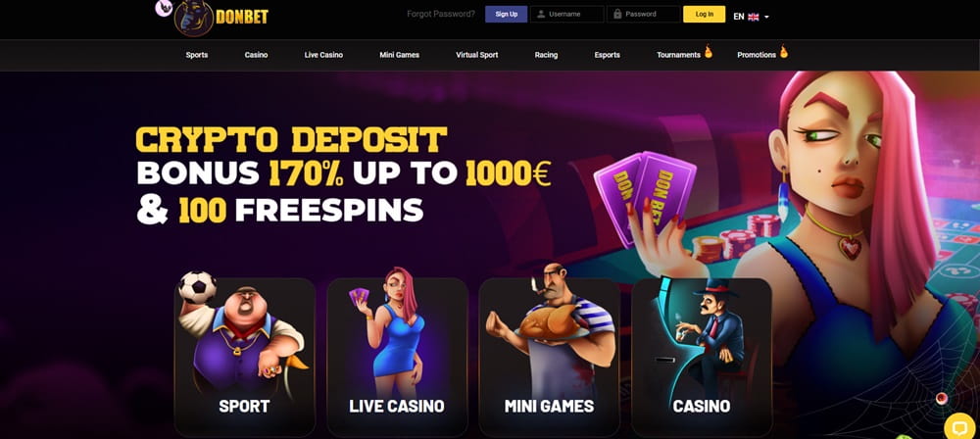Click the yellow Log In button

(x=705, y=14)
